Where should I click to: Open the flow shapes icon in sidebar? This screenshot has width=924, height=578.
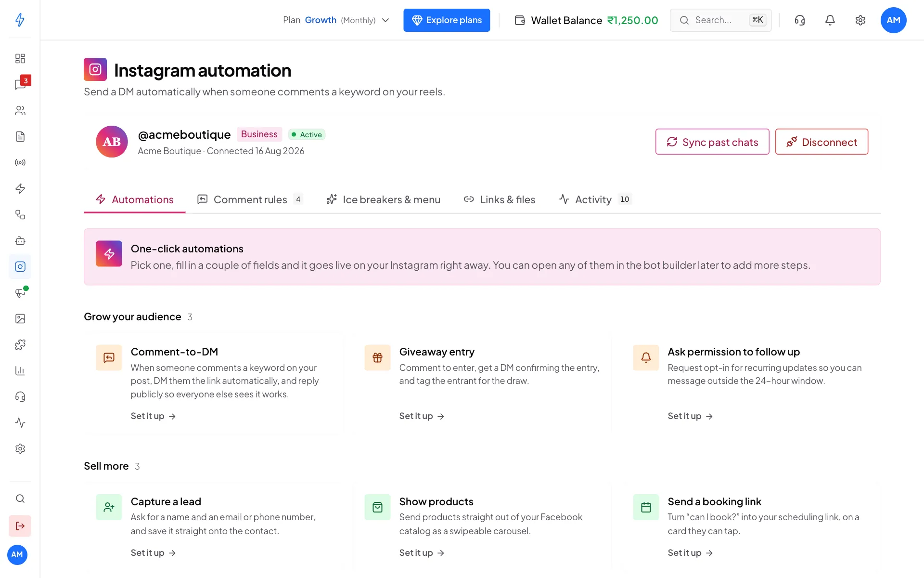(x=20, y=214)
